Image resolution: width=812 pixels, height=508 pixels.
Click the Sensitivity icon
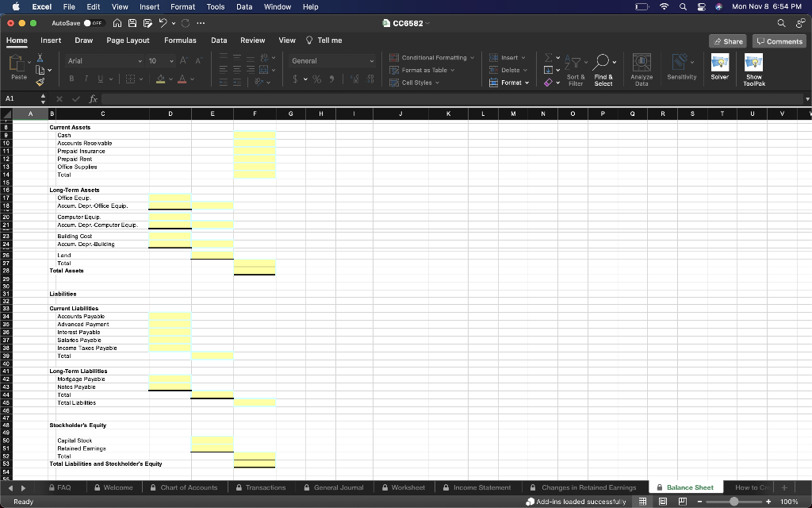(680, 62)
